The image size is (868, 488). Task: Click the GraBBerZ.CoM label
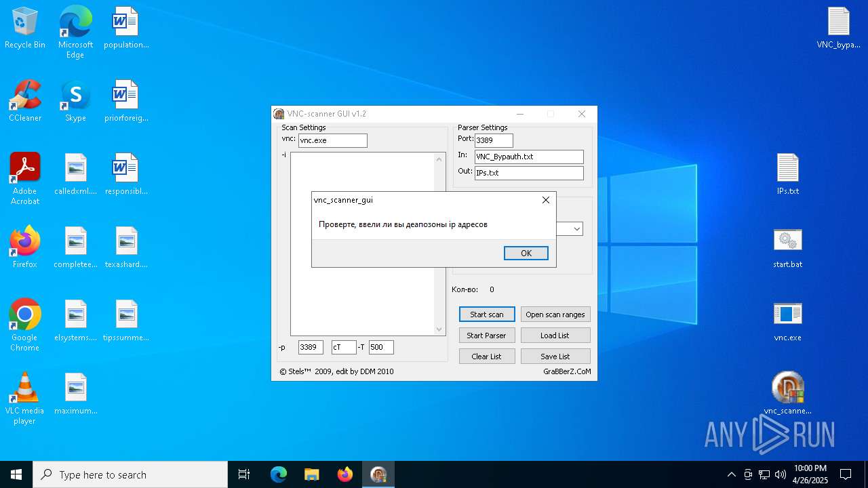coord(567,371)
